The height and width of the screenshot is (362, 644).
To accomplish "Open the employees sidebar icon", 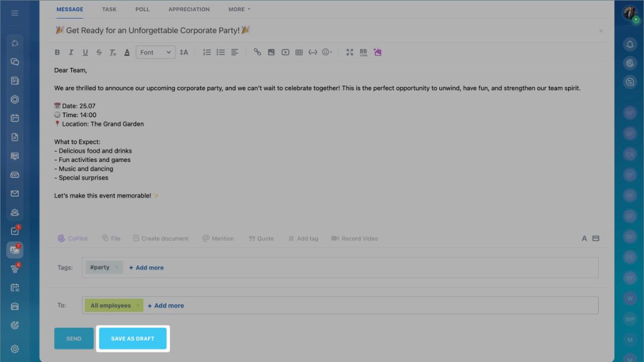I will tap(15, 212).
